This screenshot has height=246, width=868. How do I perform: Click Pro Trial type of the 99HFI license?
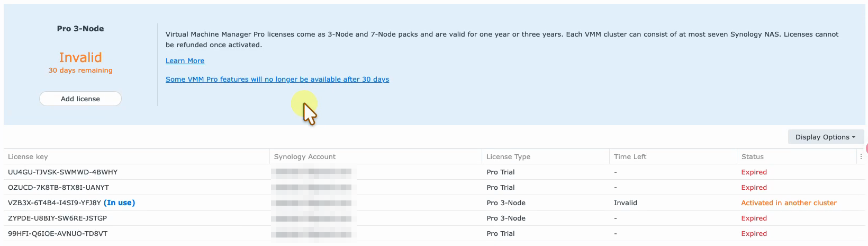(500, 234)
